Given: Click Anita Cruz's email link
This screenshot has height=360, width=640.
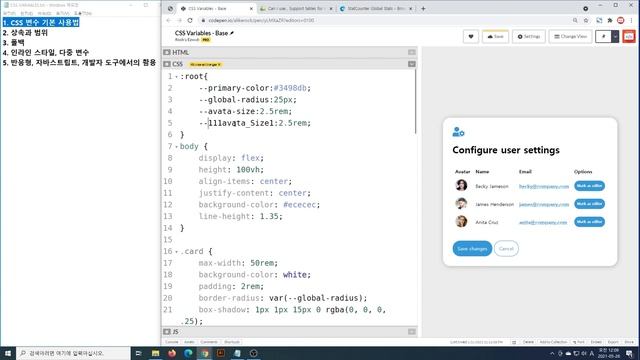Looking at the screenshot, I should tap(543, 222).
